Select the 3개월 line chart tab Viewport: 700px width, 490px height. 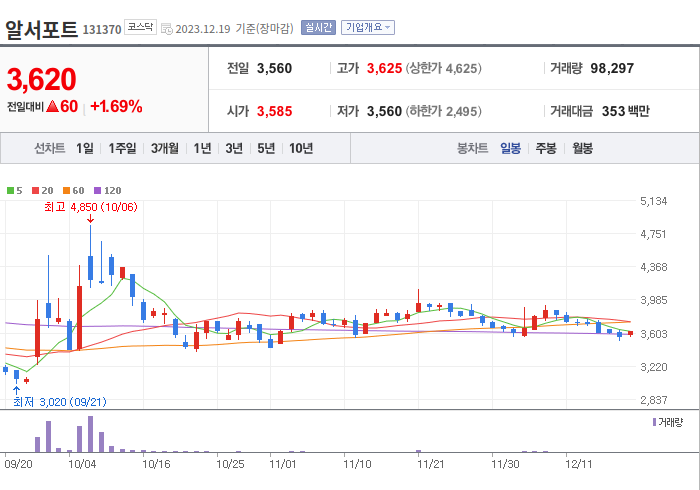coord(165,148)
